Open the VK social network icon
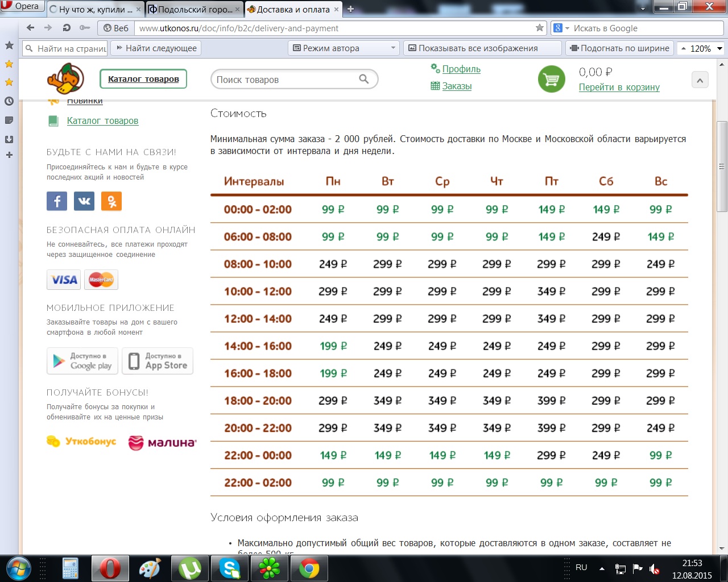Screen dimensions: 728x582 (x=84, y=201)
